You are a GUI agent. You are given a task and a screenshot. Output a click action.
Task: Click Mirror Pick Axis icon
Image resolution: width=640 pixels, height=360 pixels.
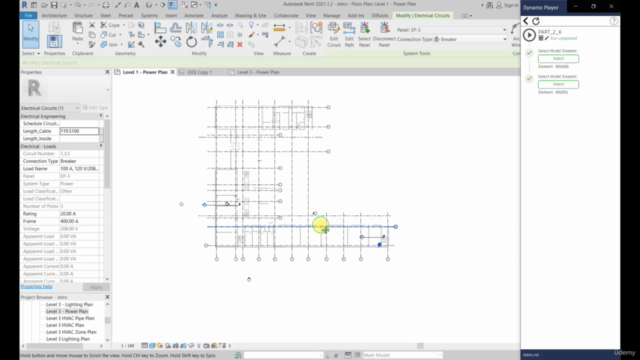pos(191,28)
